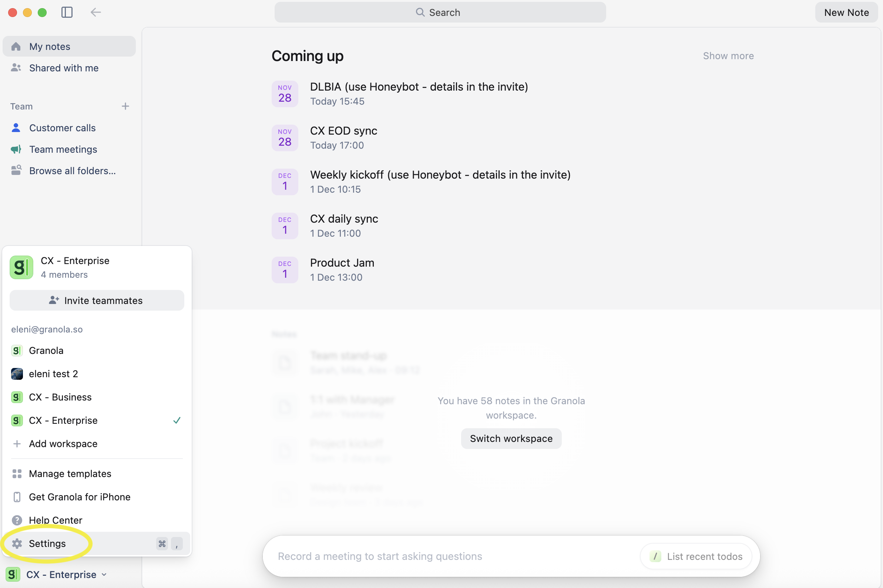Click the CX - Enterprise workspace avatar
The width and height of the screenshot is (883, 588).
point(21,267)
